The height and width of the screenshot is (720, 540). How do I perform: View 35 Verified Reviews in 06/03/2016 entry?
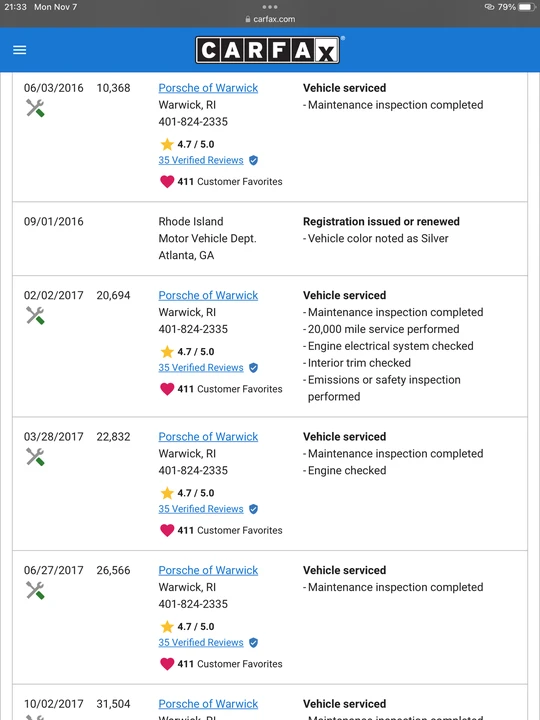pos(201,160)
